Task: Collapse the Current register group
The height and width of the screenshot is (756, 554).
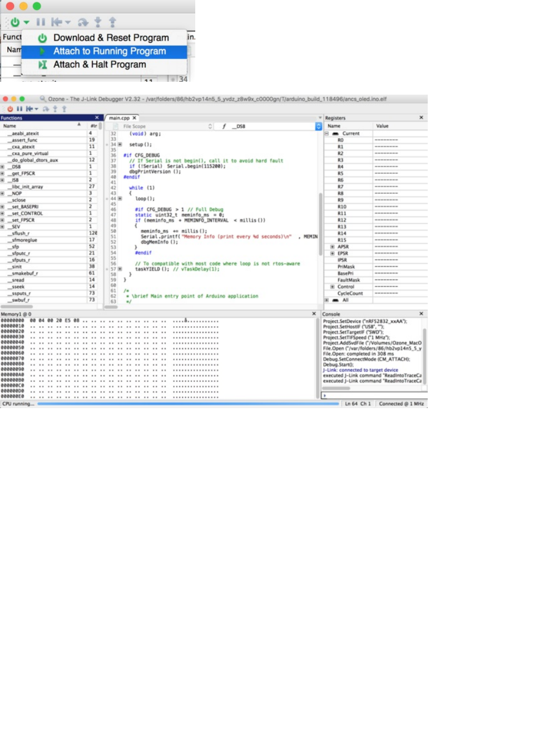Action: 327,134
